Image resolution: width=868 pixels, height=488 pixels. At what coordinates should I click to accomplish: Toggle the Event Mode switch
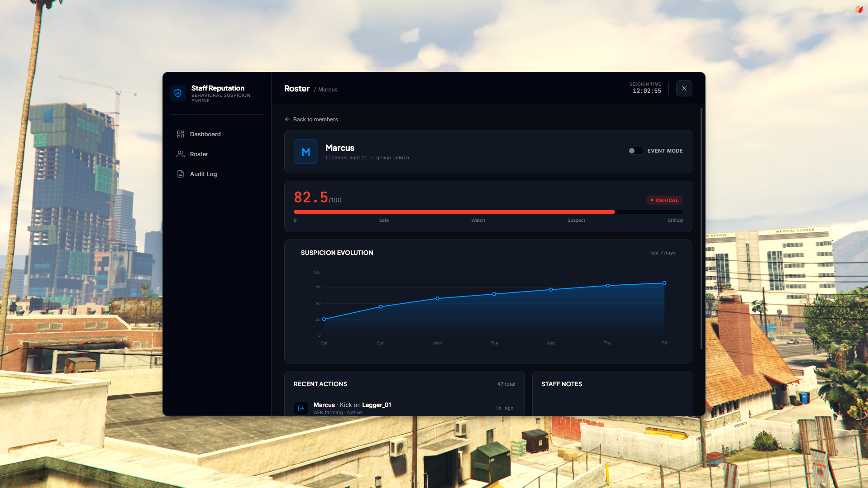635,151
